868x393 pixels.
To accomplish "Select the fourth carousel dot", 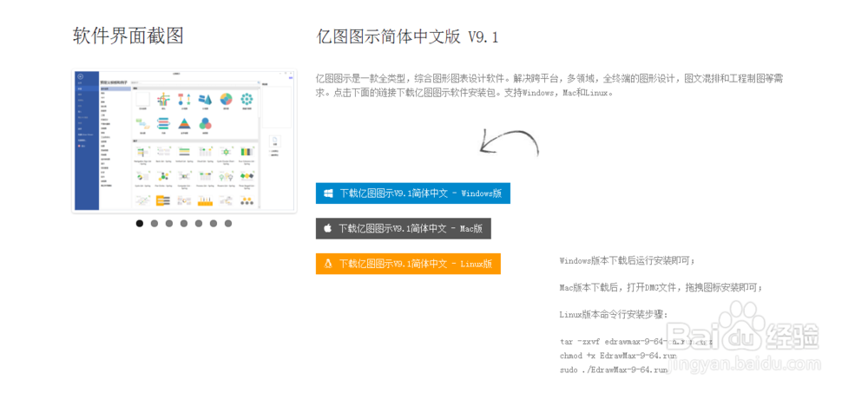I will [184, 223].
